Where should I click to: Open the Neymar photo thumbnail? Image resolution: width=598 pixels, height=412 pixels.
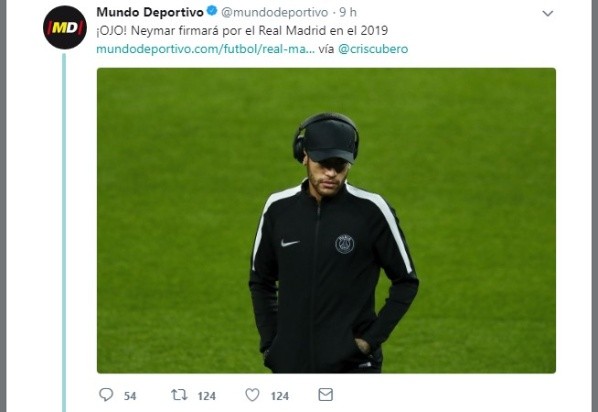[x=326, y=220]
